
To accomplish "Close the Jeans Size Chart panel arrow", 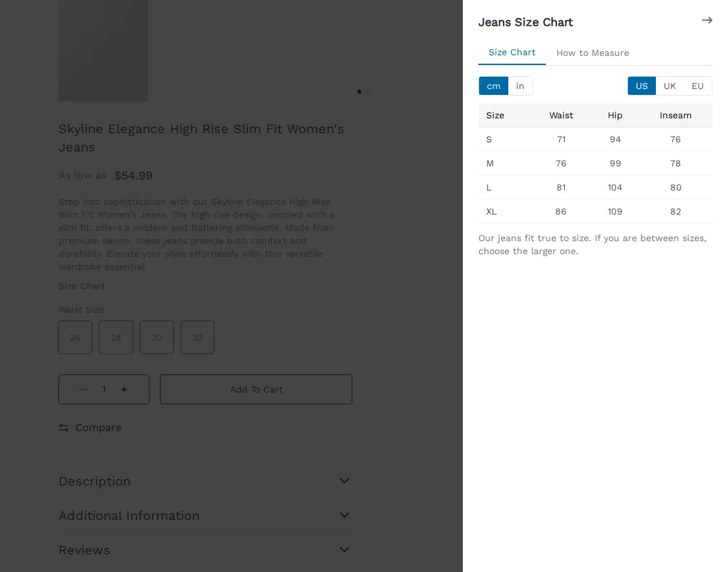I will 707,20.
